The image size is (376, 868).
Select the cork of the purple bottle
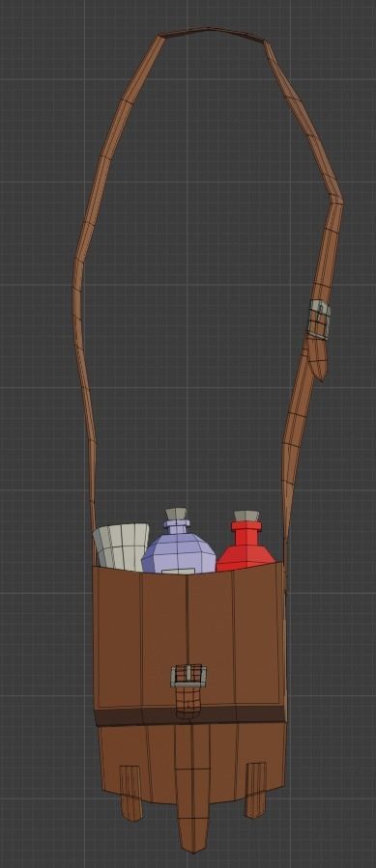(176, 514)
